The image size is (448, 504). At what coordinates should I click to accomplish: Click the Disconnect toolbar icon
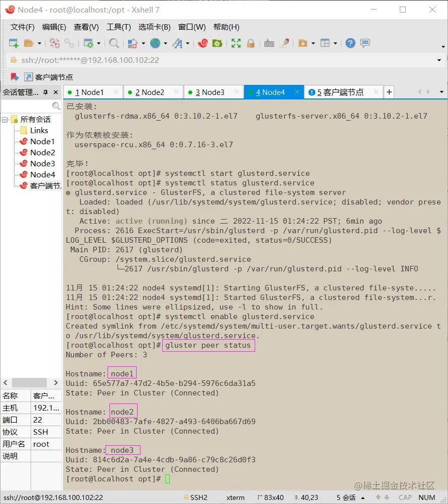55,43
